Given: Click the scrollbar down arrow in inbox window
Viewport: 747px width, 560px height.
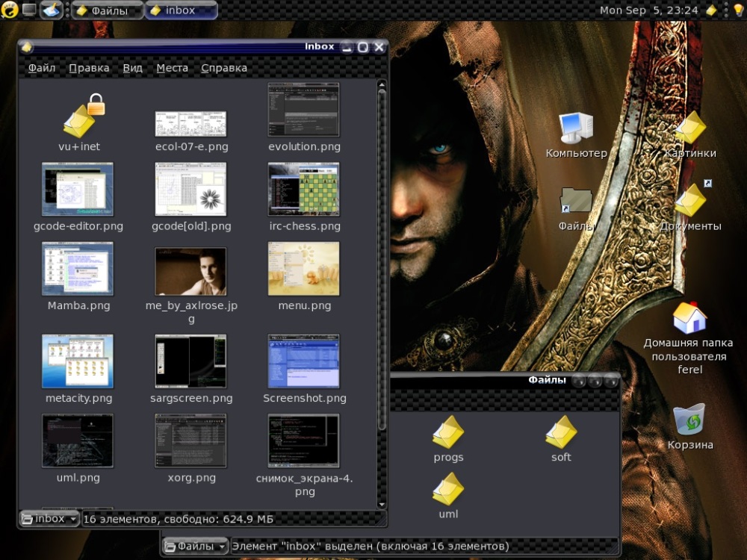Looking at the screenshot, I should pos(381,504).
